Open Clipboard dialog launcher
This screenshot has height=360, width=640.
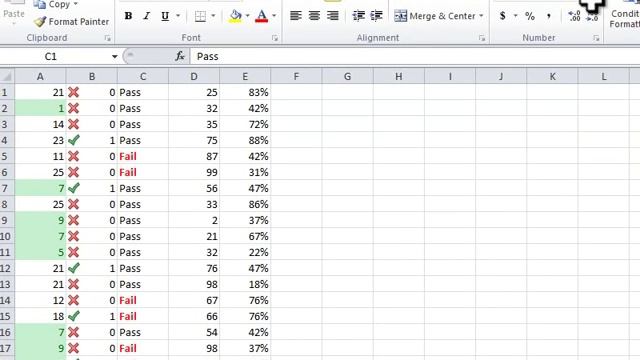pyautogui.click(x=107, y=38)
